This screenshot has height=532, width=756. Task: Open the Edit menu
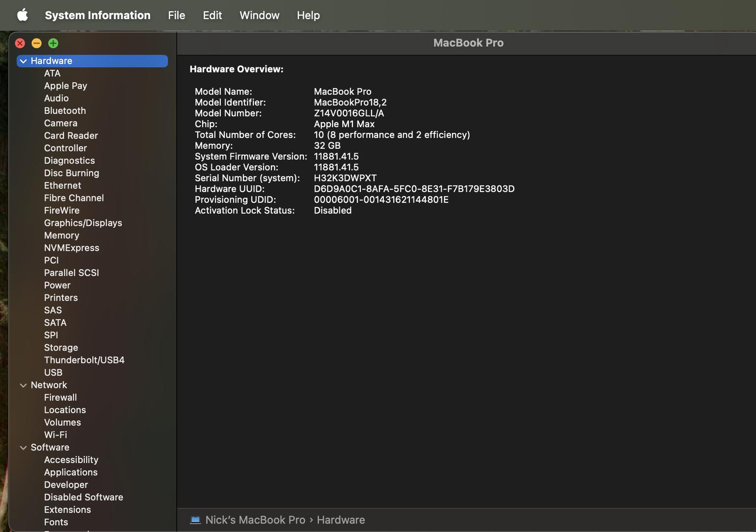pyautogui.click(x=212, y=15)
